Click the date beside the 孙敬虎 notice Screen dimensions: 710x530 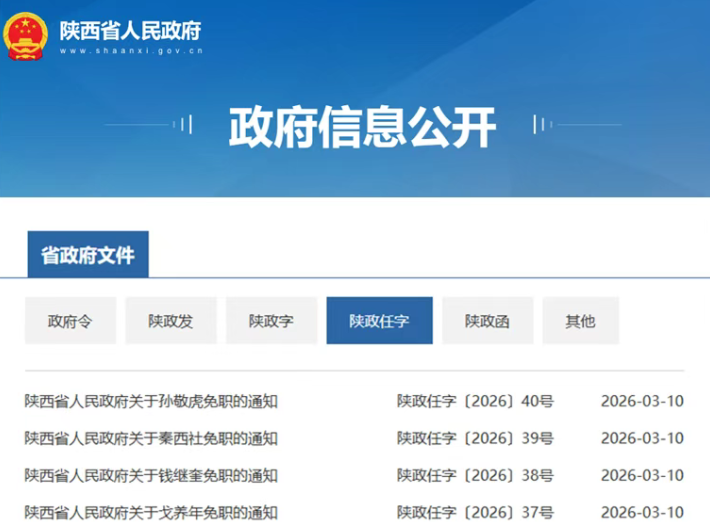642,402
